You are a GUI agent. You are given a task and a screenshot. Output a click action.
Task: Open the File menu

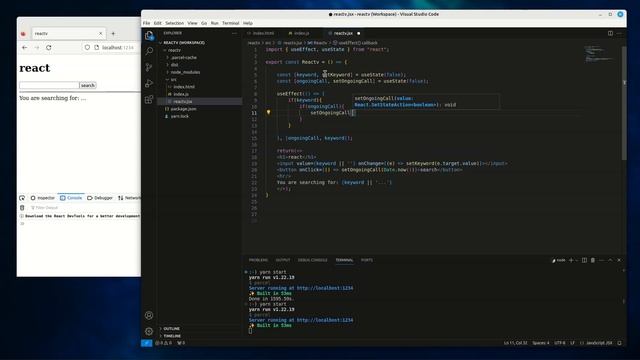(146, 23)
